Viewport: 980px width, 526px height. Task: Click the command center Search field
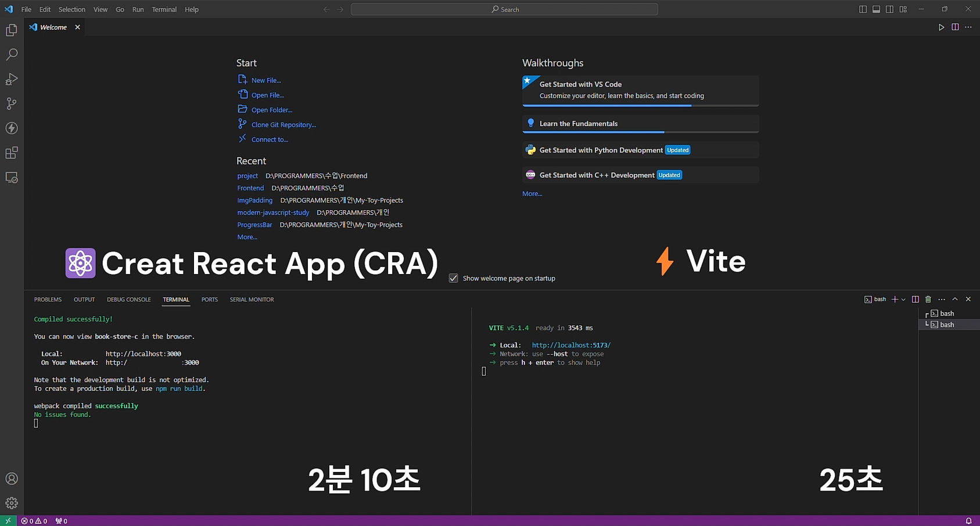tap(504, 9)
